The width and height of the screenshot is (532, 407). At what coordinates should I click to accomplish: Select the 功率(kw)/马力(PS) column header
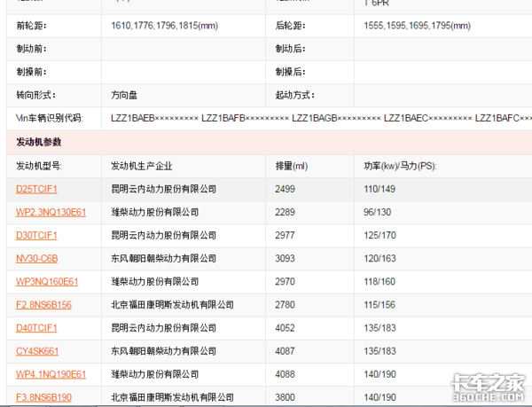[x=401, y=166]
